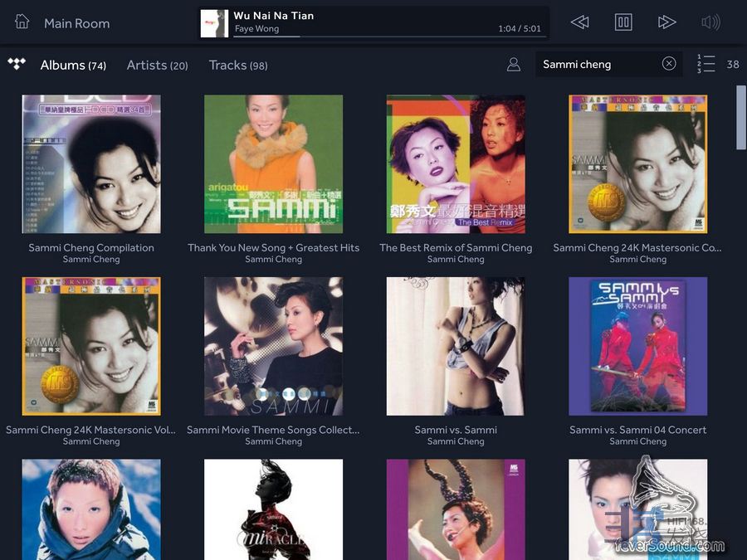The image size is (747, 560).
Task: Open Sammi vs. Sammi 04 Concert album
Action: point(637,346)
